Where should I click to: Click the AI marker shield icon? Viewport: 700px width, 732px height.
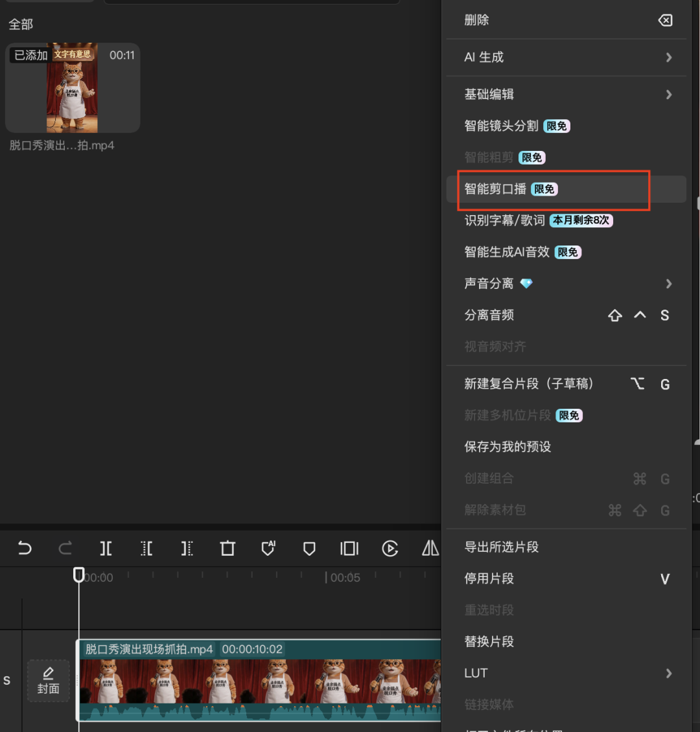(x=268, y=548)
